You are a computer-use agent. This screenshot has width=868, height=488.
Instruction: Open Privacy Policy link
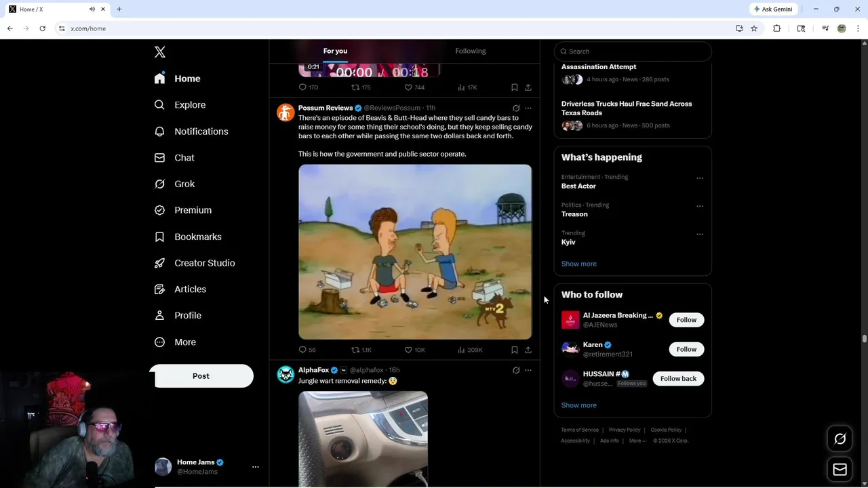click(x=625, y=430)
